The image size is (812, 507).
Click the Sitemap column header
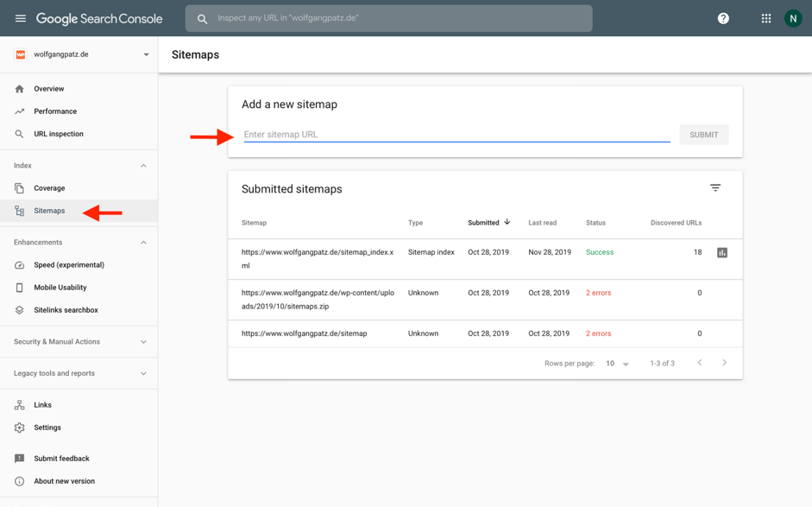click(x=254, y=223)
